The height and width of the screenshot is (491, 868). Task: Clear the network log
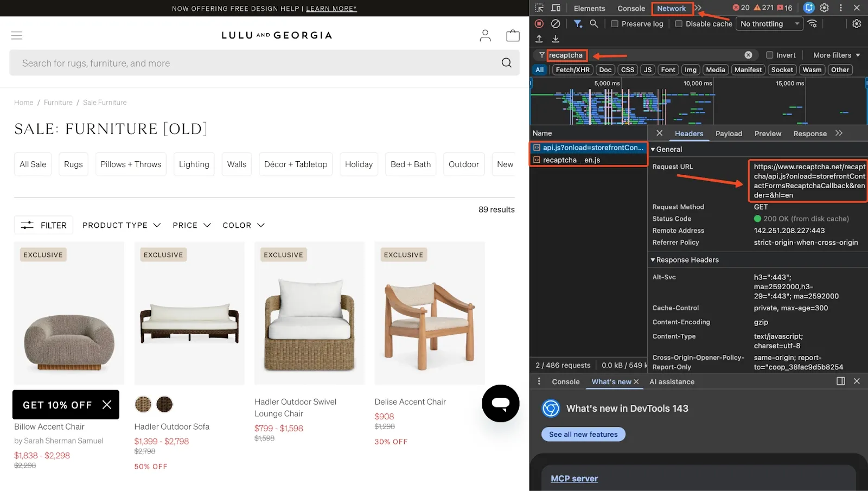(556, 24)
